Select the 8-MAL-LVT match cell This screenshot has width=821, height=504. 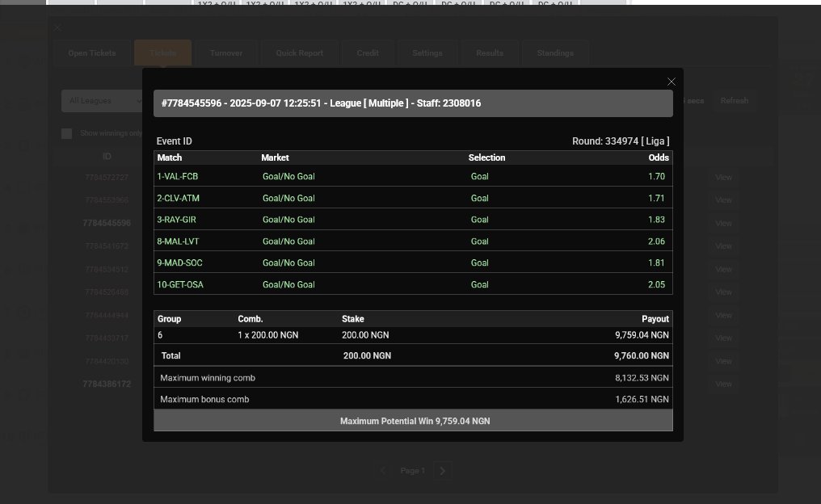178,241
